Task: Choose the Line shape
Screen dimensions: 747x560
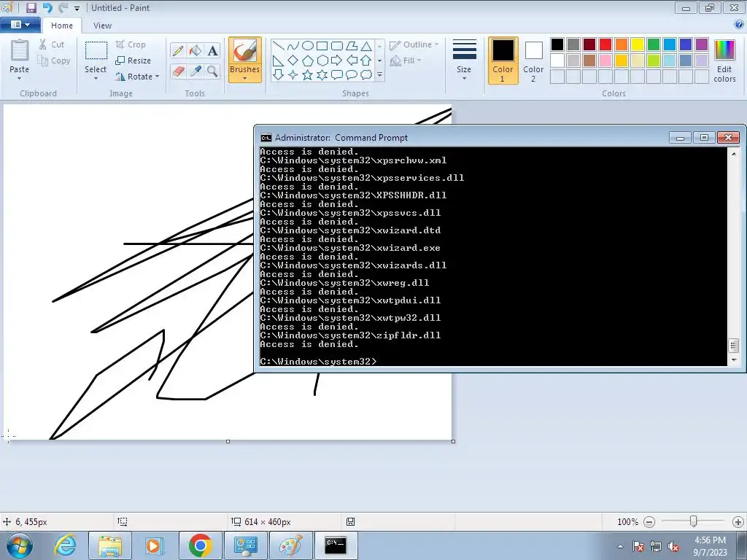Action: pos(279,46)
